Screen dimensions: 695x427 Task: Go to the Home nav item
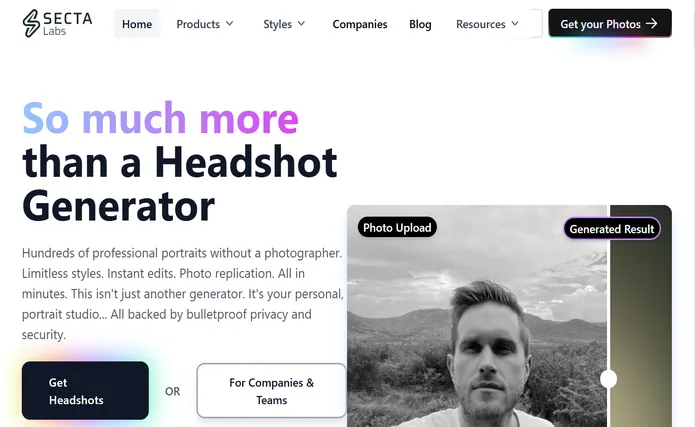pos(137,24)
